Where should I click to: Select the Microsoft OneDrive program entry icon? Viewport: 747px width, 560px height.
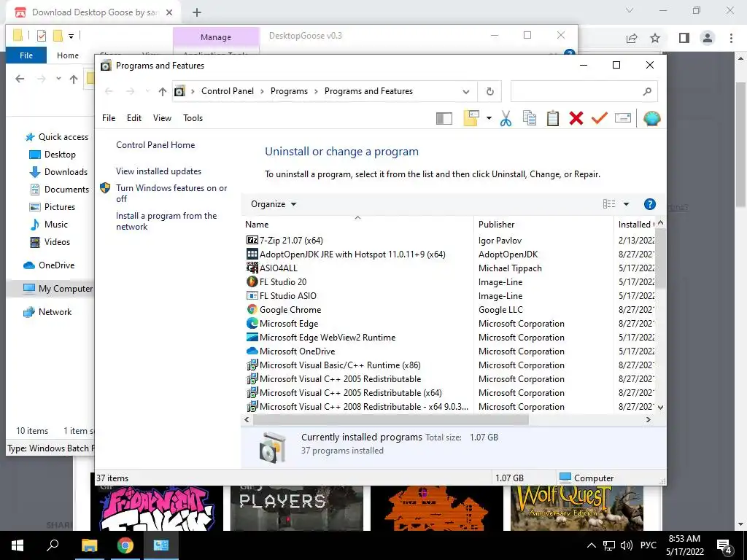[252, 351]
